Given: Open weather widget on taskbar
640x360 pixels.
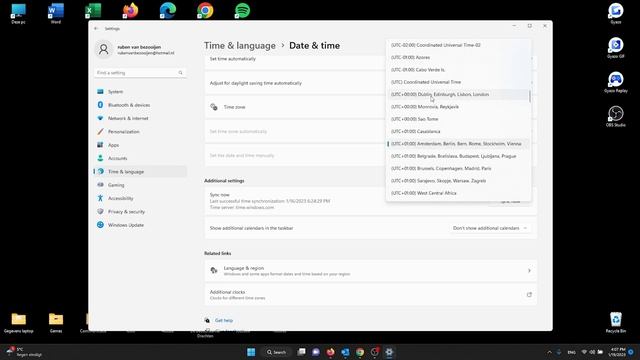Looking at the screenshot, I should 24,352.
